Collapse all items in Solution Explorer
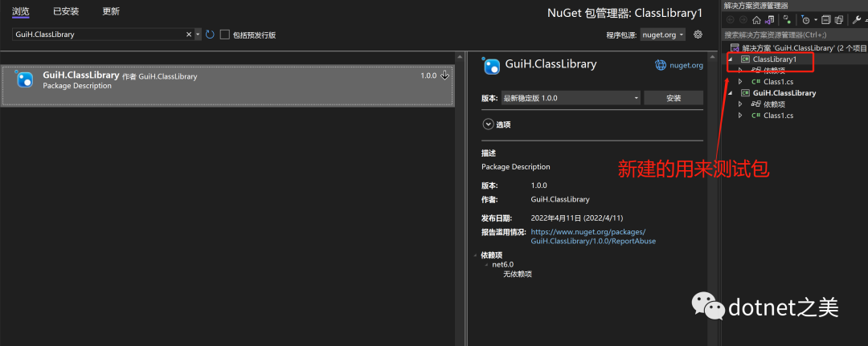Image resolution: width=868 pixels, height=346 pixels. pos(825,20)
